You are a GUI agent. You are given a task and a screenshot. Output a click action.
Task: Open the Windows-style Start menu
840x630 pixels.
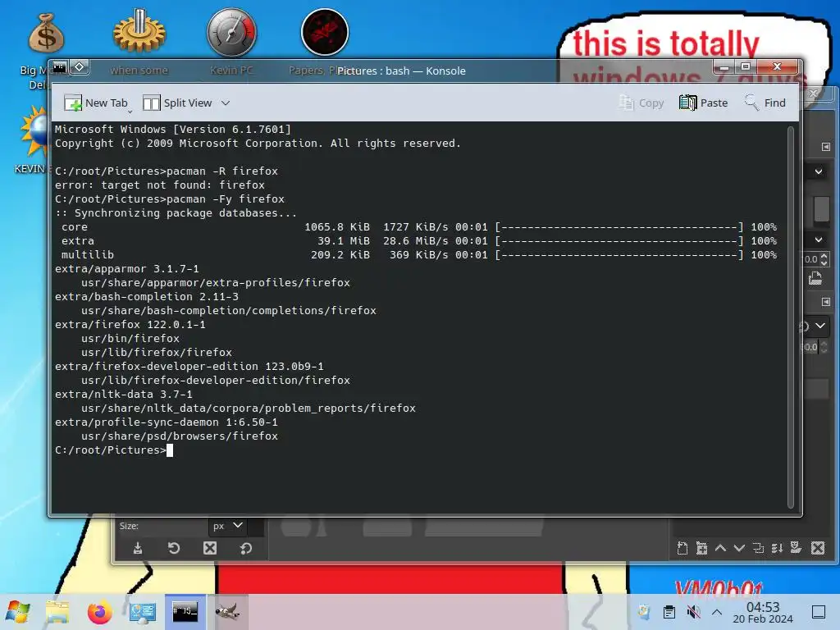coord(18,612)
